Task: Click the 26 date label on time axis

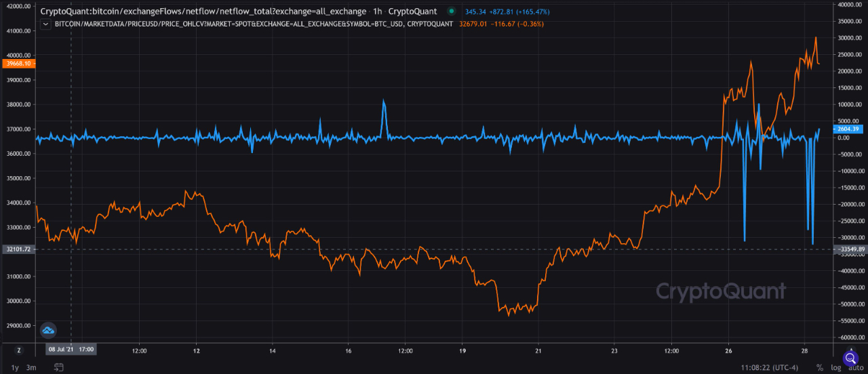Action: pyautogui.click(x=728, y=350)
